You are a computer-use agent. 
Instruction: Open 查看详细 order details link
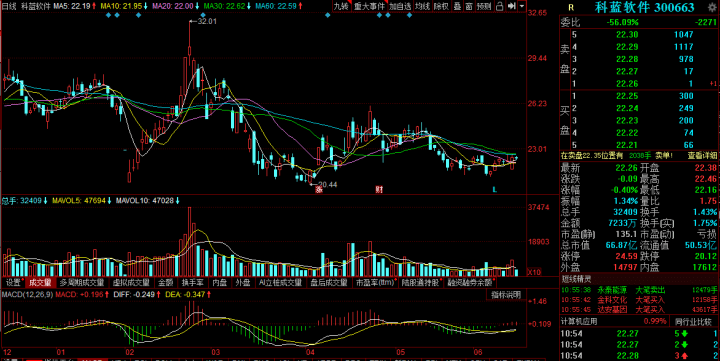pyautogui.click(x=702, y=156)
